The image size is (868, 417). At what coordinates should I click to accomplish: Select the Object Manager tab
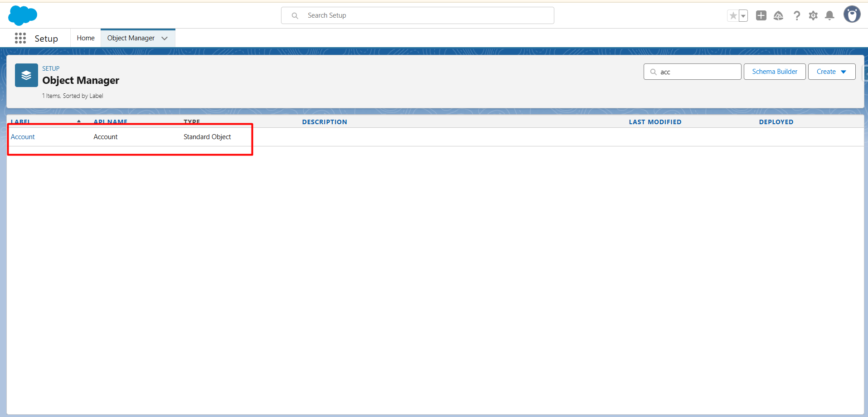coord(131,38)
